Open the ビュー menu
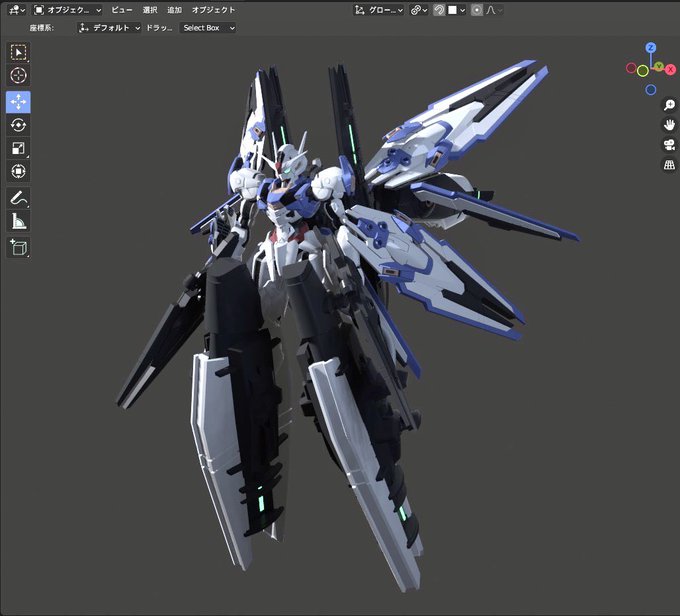Image resolution: width=680 pixels, height=616 pixels. [x=122, y=10]
